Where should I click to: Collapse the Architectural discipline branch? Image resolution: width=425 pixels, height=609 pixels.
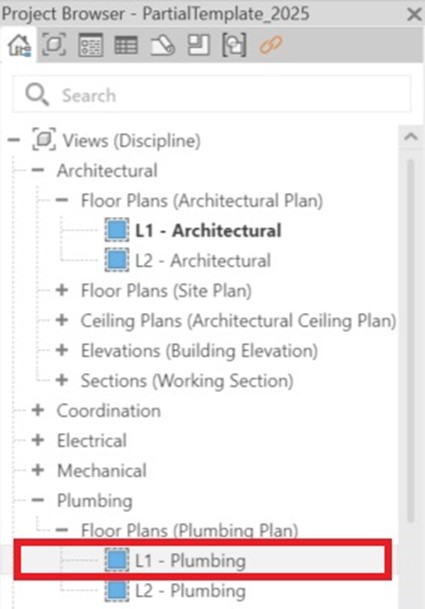pos(38,170)
